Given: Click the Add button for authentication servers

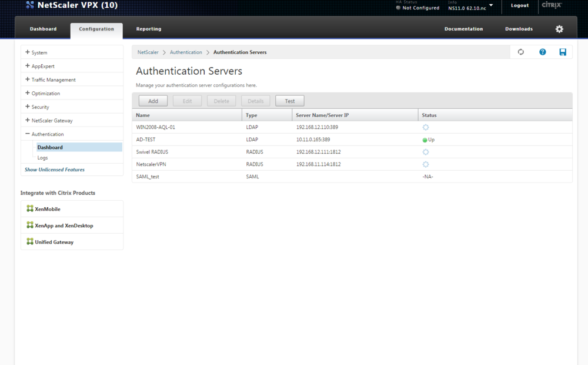Looking at the screenshot, I should coord(152,101).
